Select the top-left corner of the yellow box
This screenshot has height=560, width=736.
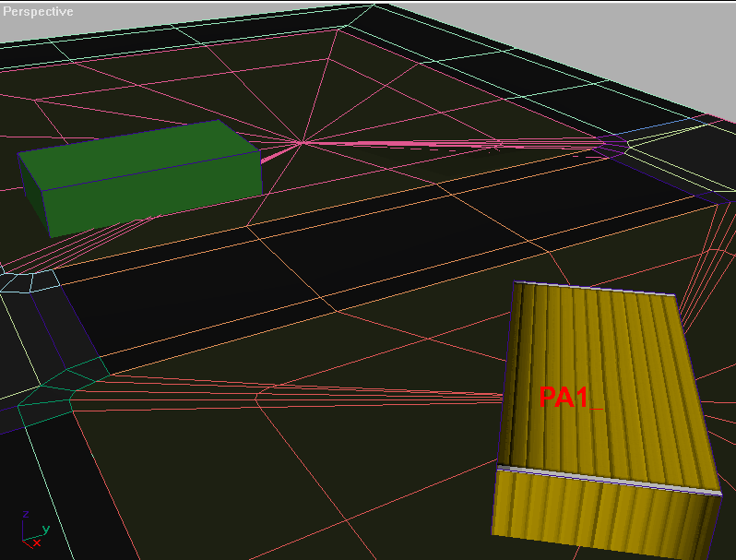(x=515, y=283)
